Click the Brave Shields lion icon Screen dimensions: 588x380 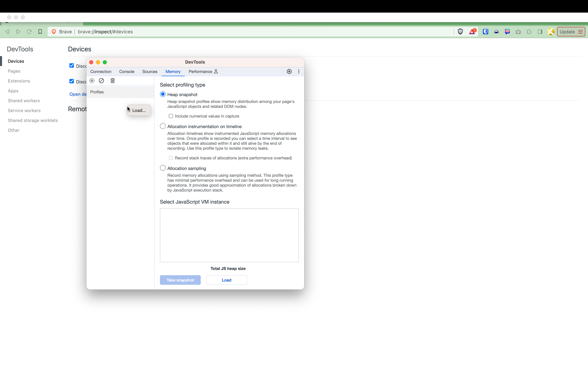click(460, 32)
